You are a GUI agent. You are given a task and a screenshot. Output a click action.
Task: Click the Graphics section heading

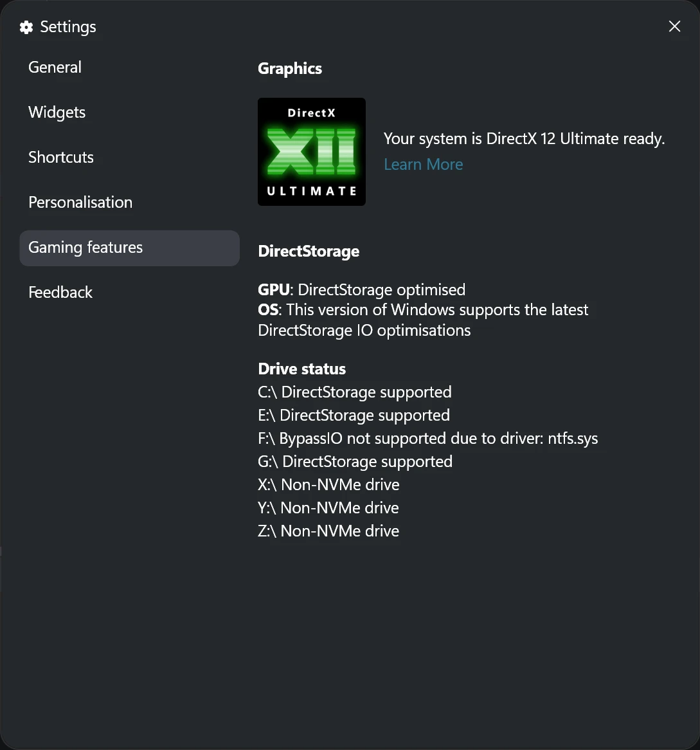pos(290,68)
